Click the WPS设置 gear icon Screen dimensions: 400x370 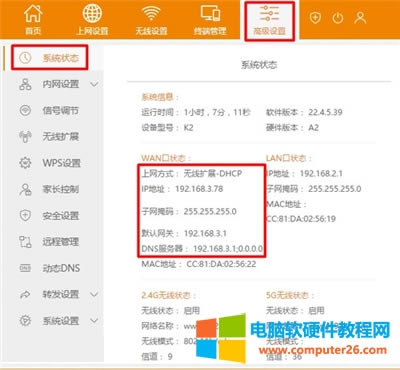(x=25, y=163)
